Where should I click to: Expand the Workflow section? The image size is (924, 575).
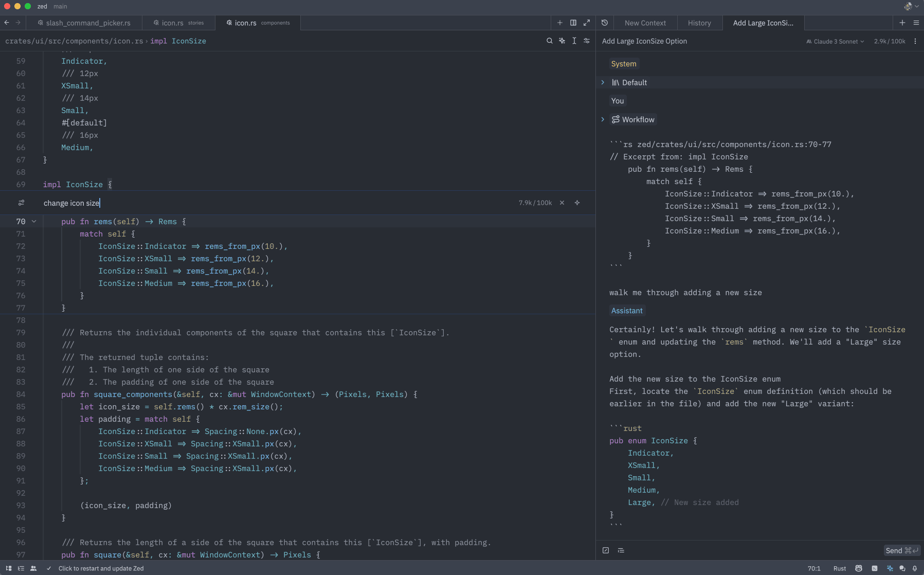click(603, 119)
